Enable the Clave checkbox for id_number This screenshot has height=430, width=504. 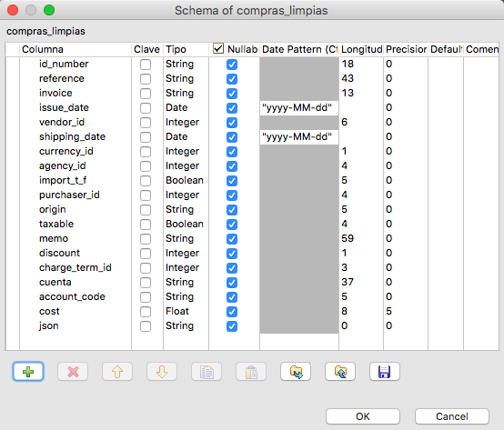[x=146, y=65]
